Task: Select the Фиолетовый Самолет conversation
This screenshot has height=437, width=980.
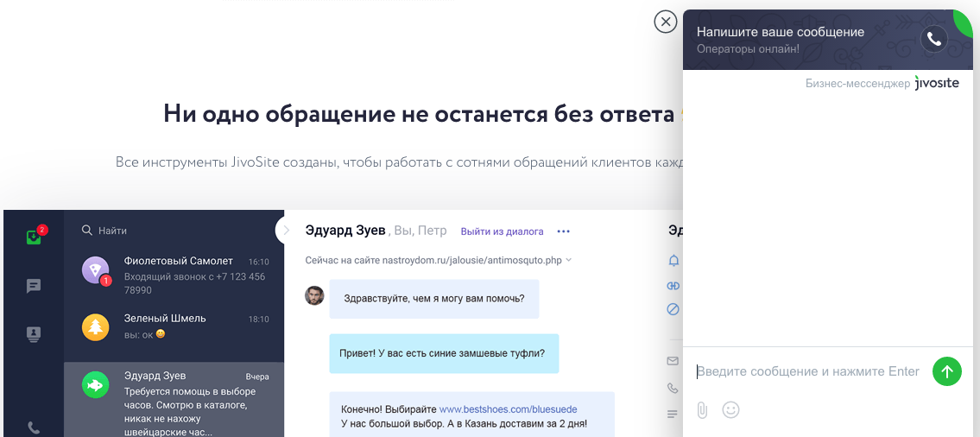Action: 174,275
